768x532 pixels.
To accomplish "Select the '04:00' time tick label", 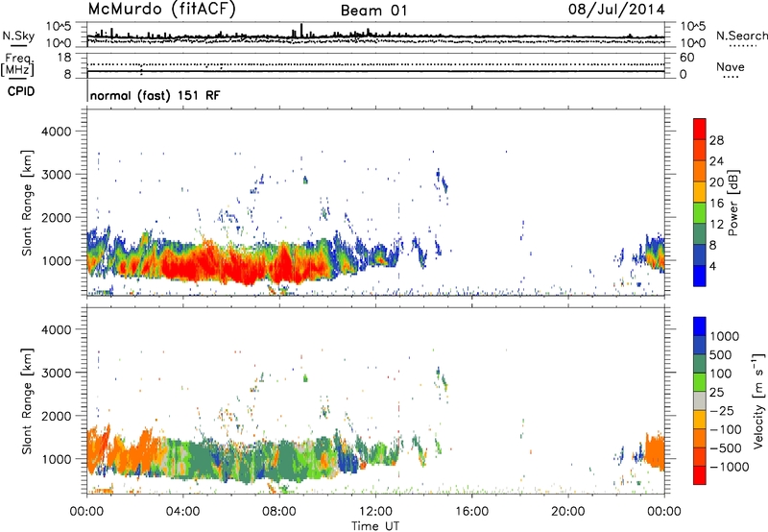I will click(183, 512).
